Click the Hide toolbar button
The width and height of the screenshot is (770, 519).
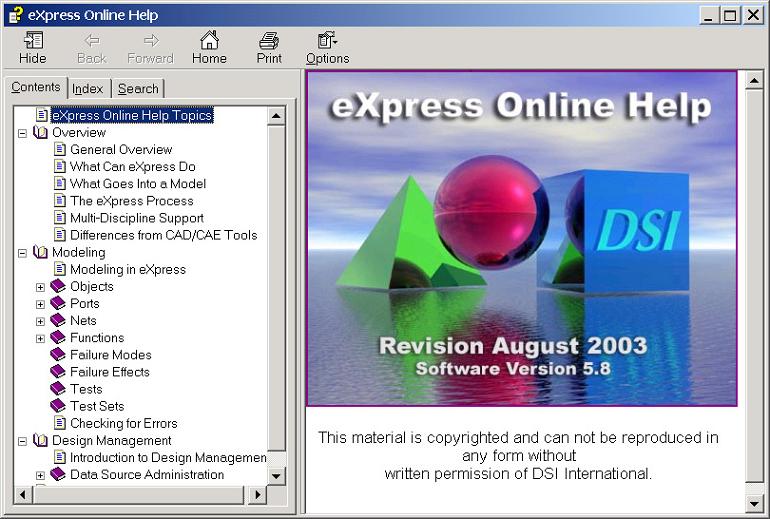[33, 48]
